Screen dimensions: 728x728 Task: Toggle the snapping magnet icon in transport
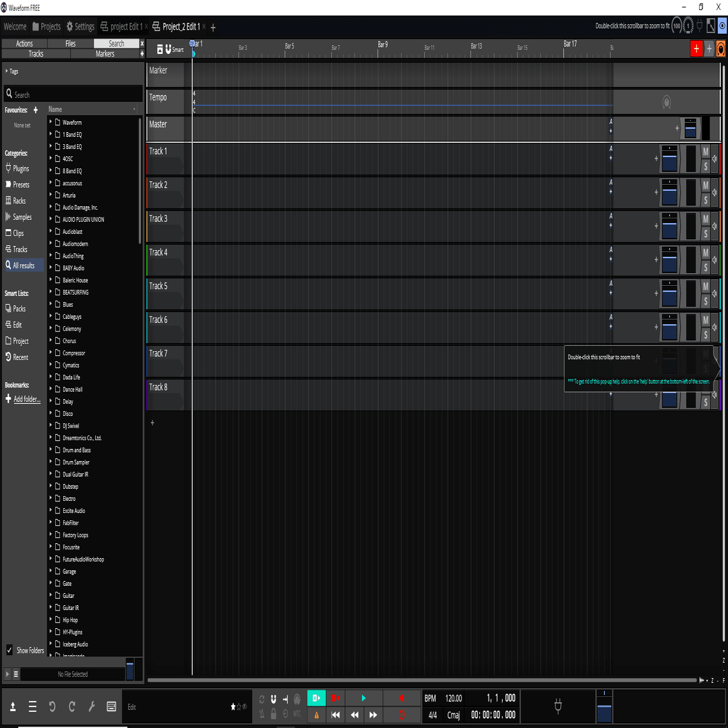click(x=274, y=699)
